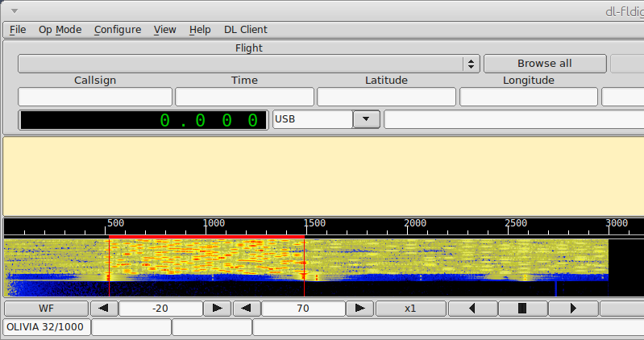Expand the USB mode dropdown arrow

366,119
